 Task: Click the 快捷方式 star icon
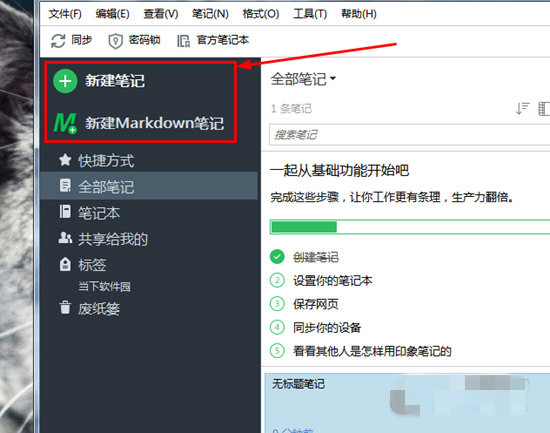point(65,160)
